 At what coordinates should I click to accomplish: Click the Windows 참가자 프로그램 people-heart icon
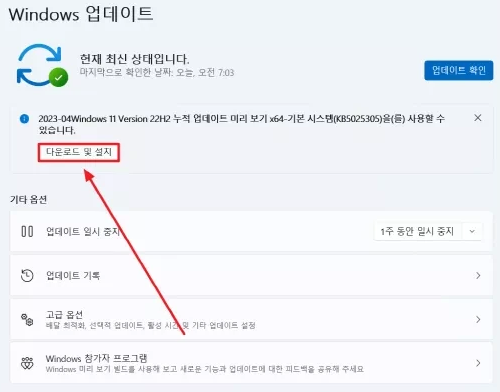[x=27, y=363]
